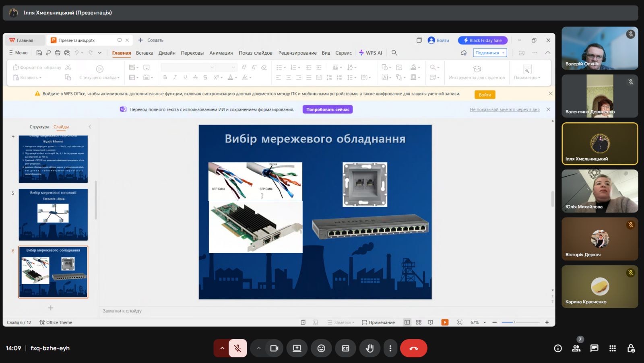The width and height of the screenshot is (644, 363).
Task: Raise hand in the meeting
Action: pyautogui.click(x=369, y=349)
